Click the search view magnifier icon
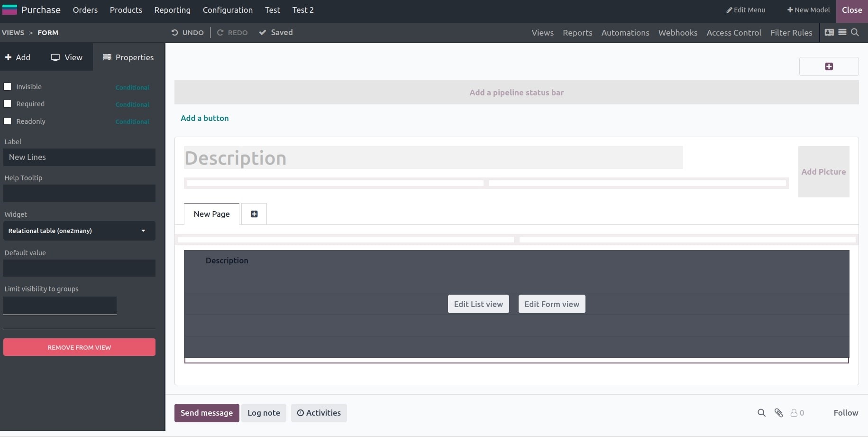The width and height of the screenshot is (868, 437). tap(855, 32)
